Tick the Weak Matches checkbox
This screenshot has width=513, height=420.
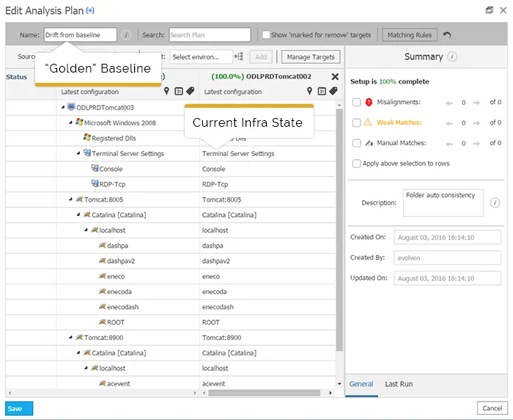point(356,123)
